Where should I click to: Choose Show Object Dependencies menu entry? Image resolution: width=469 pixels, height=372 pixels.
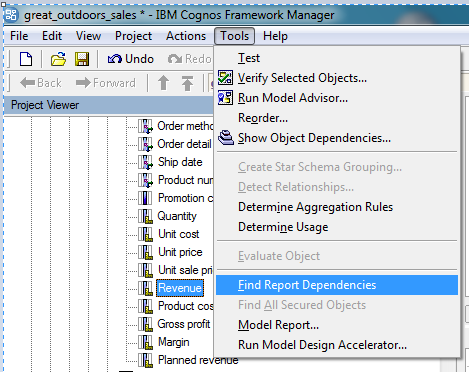coord(337,138)
